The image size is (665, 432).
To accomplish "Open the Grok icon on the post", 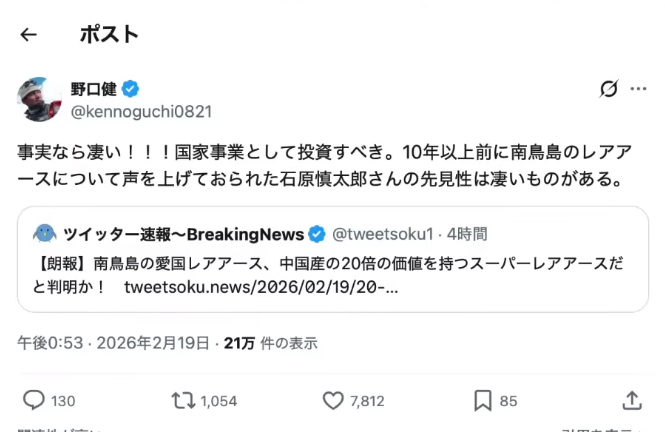I will tap(608, 89).
